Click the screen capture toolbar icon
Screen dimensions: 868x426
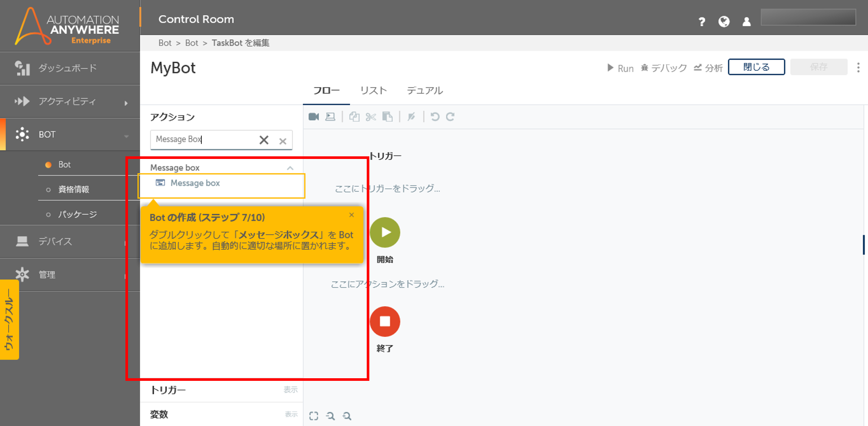coord(330,117)
